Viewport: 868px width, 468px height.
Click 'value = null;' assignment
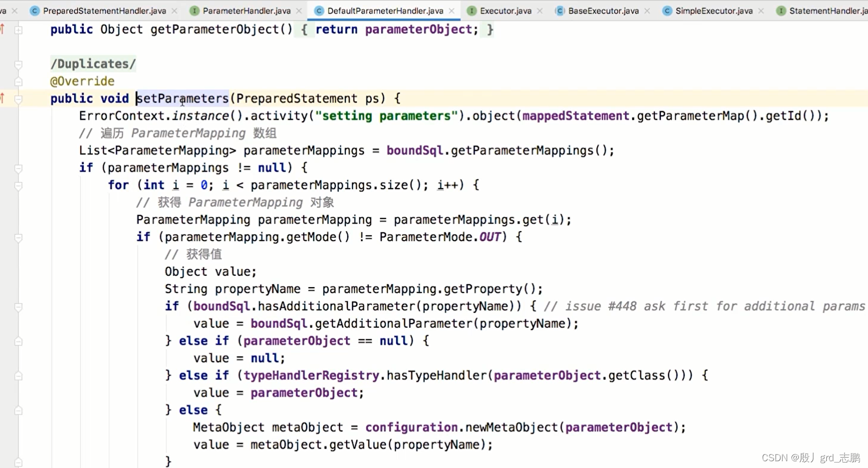240,359
